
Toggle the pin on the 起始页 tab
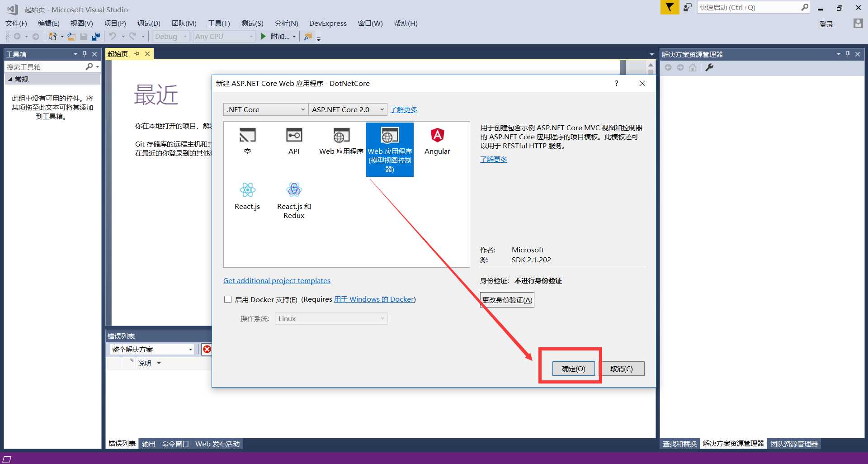(x=137, y=53)
